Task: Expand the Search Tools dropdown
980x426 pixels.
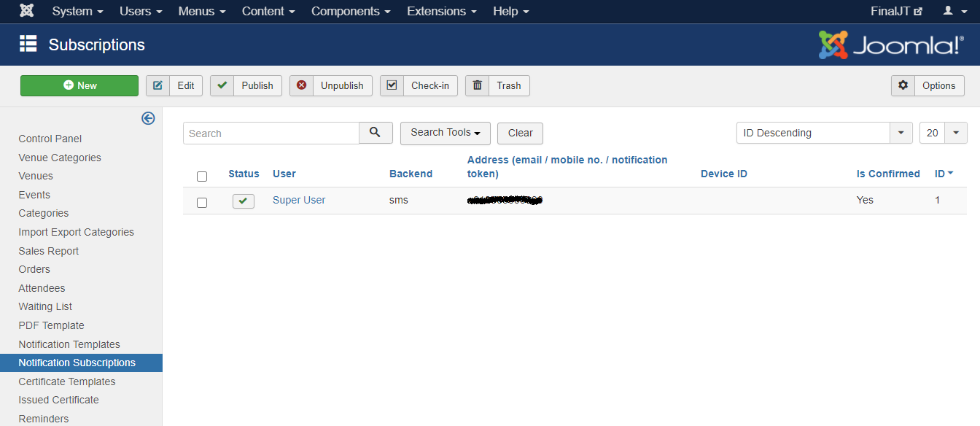Action: coord(445,133)
